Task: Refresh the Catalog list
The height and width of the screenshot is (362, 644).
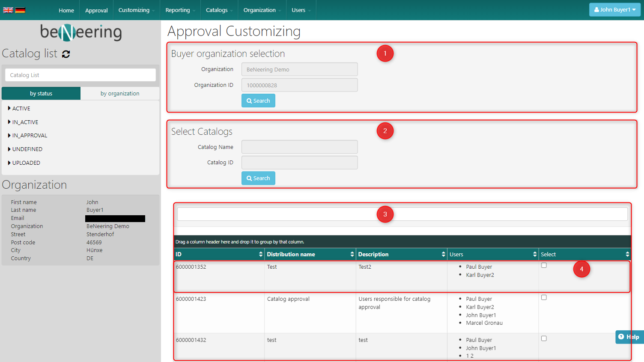Action: 66,54
